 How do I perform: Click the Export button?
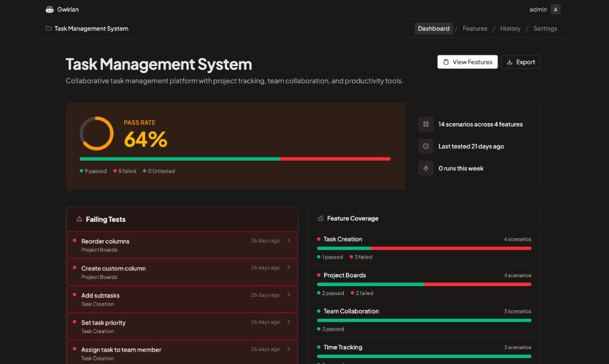click(x=520, y=62)
